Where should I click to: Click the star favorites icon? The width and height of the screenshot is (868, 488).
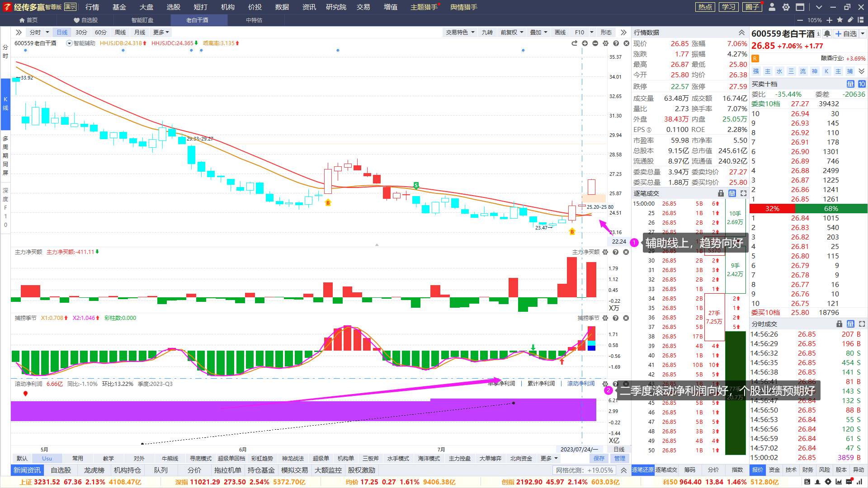840,20
